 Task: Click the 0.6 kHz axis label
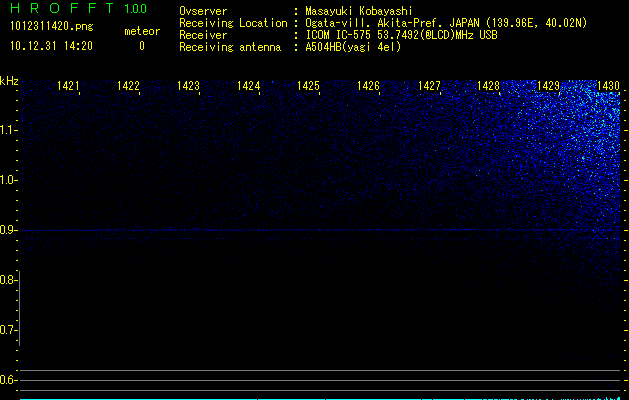point(8,380)
